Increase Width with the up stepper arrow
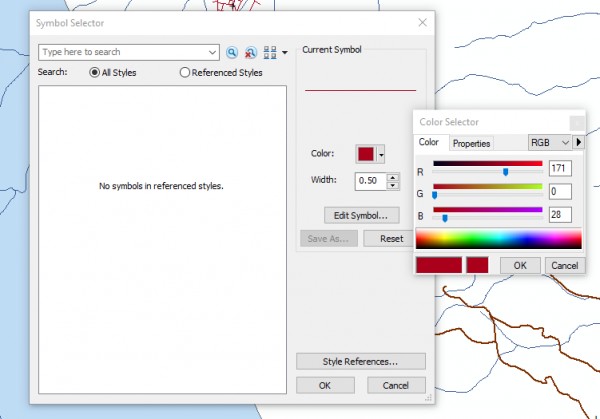600x419 pixels. [x=393, y=177]
